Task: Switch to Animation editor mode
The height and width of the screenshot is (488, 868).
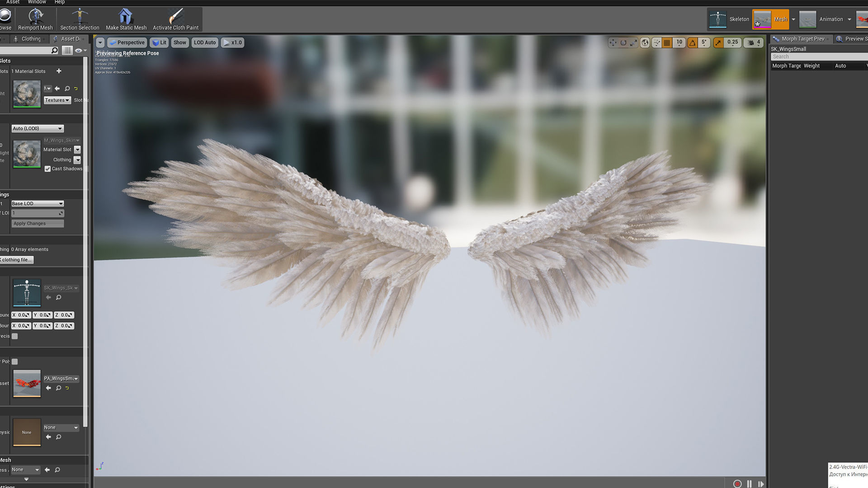Action: coord(821,19)
